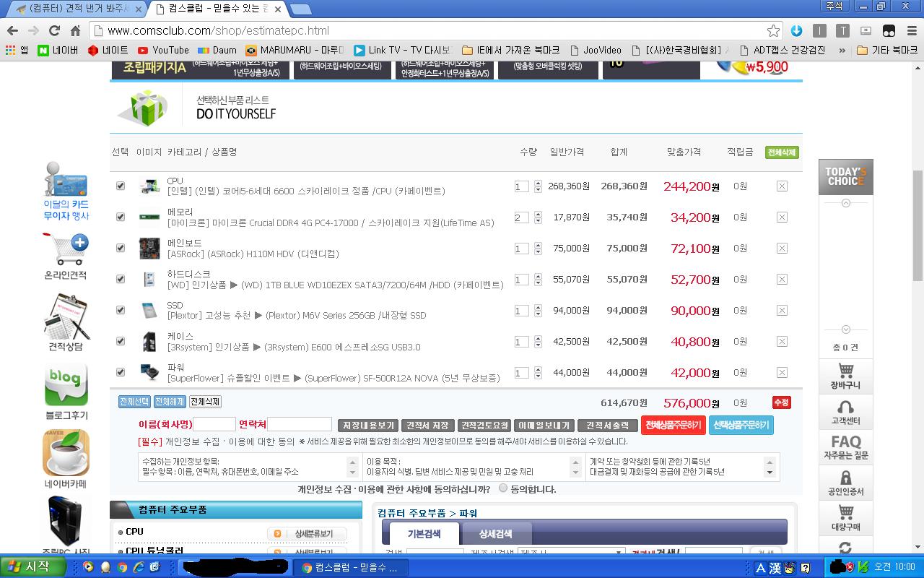924x578 pixels.
Task: Open the 앱 apps grid in bookmarks bar
Action: pyautogui.click(x=16, y=51)
